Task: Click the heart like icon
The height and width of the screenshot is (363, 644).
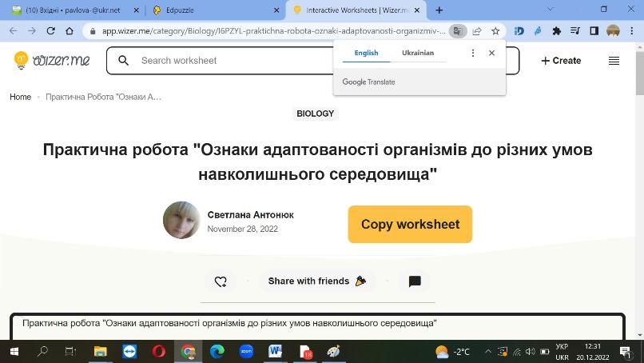Action: 221,281
